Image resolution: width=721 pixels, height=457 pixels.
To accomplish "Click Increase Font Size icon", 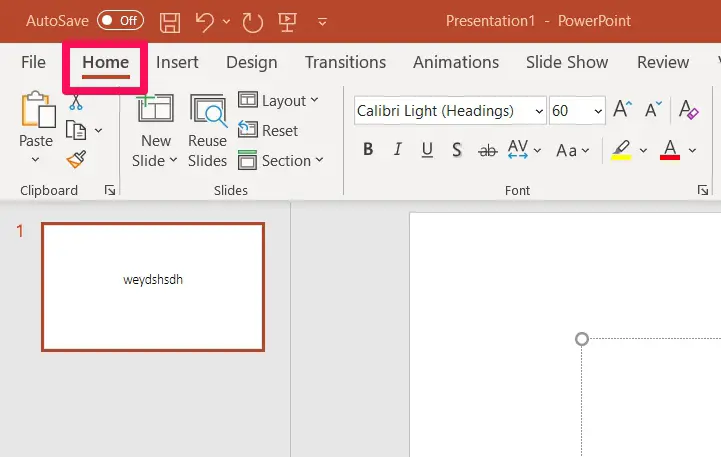I will 623,109.
